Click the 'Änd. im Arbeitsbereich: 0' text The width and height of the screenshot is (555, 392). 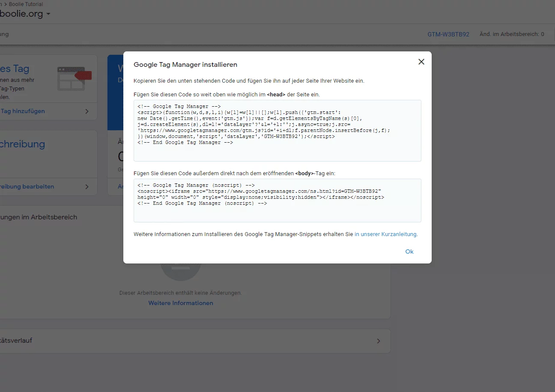click(512, 34)
